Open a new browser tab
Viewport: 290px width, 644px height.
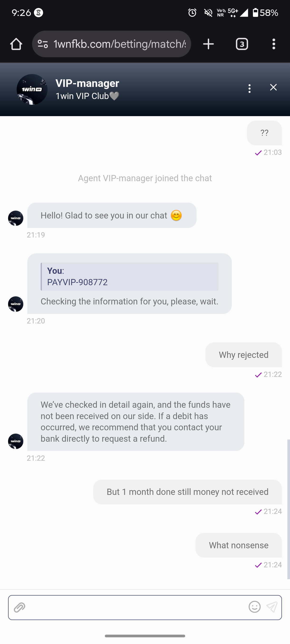(x=208, y=44)
